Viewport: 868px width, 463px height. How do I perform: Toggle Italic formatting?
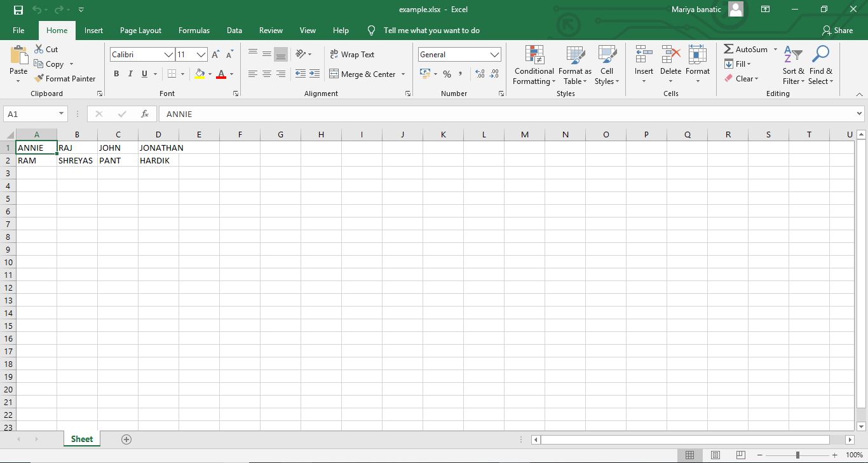point(130,74)
